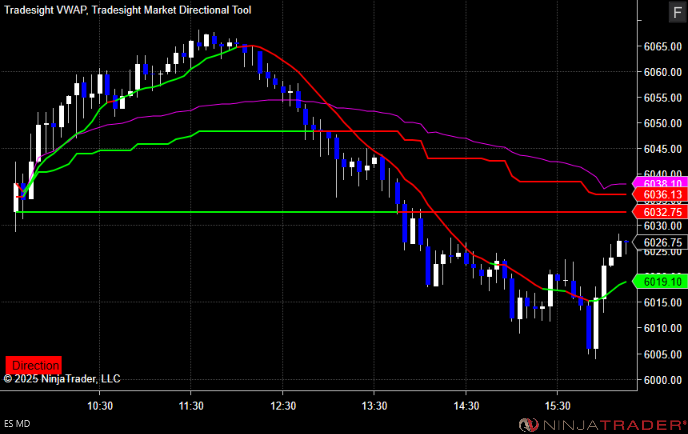Image resolution: width=688 pixels, height=434 pixels.
Task: Click the magenta 6038.10 VWAP price marker
Action: tap(659, 183)
